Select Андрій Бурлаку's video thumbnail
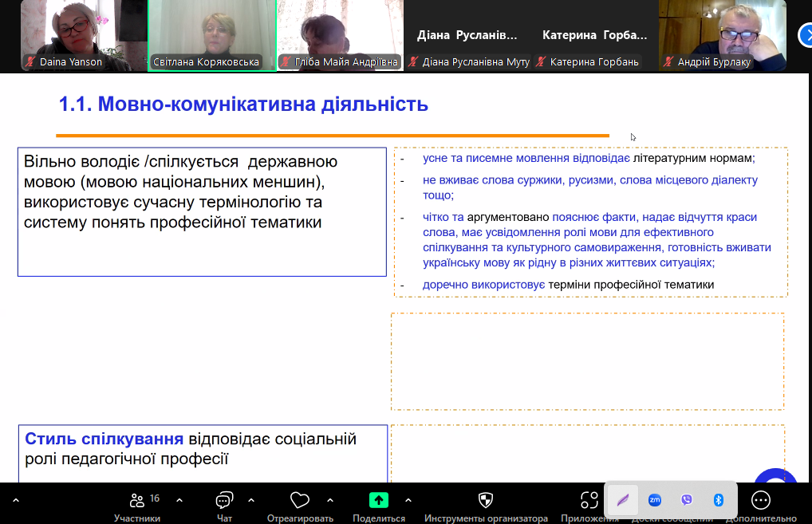Image resolution: width=812 pixels, height=524 pixels. pos(722,35)
